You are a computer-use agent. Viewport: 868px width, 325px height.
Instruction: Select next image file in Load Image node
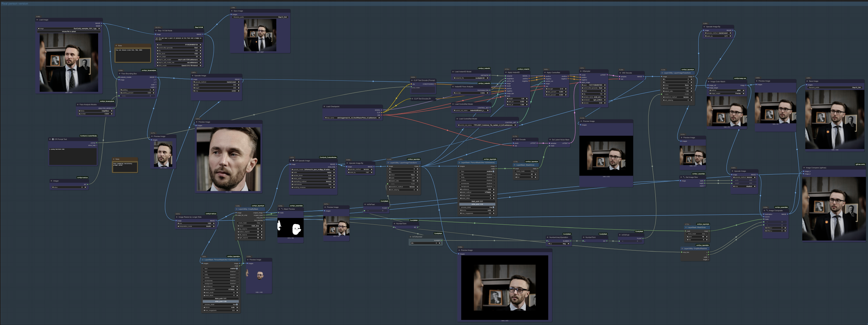pyautogui.click(x=99, y=29)
